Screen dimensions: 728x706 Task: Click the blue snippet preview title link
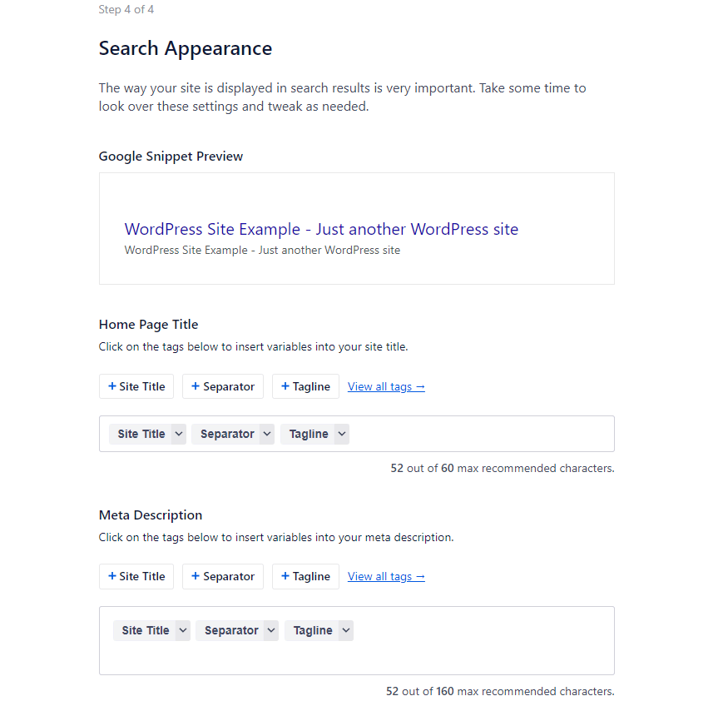pos(321,229)
